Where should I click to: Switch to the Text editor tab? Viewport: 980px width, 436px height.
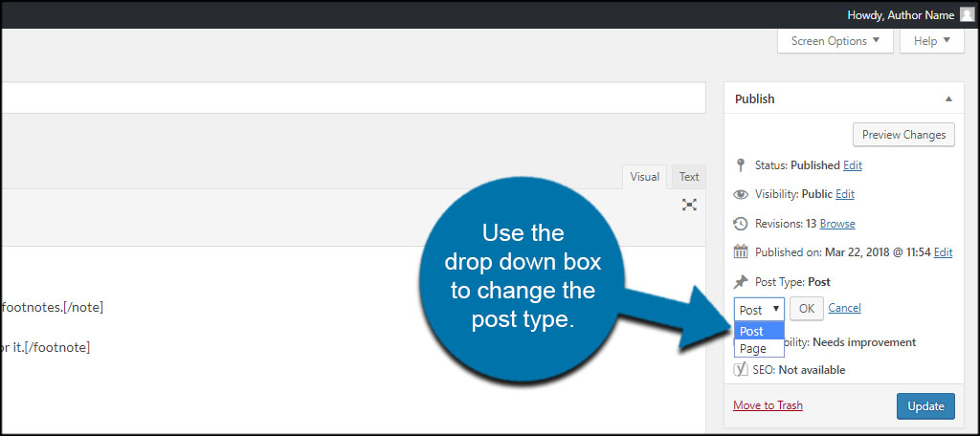pos(689,177)
